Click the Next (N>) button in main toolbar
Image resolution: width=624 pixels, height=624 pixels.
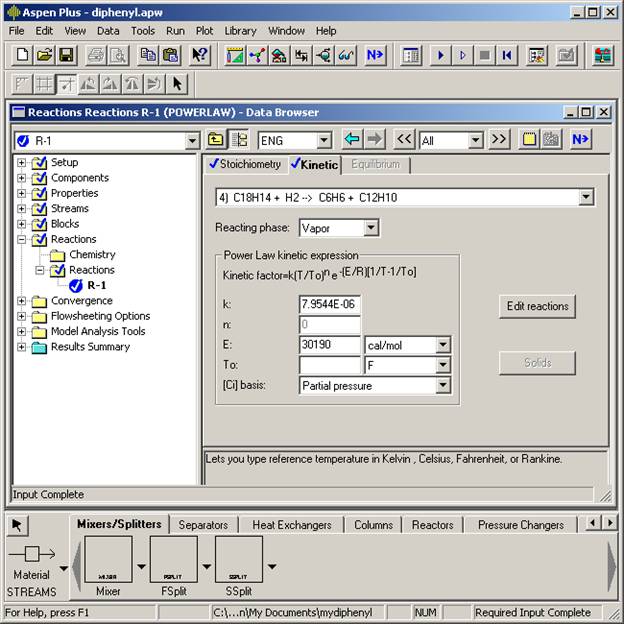(375, 55)
